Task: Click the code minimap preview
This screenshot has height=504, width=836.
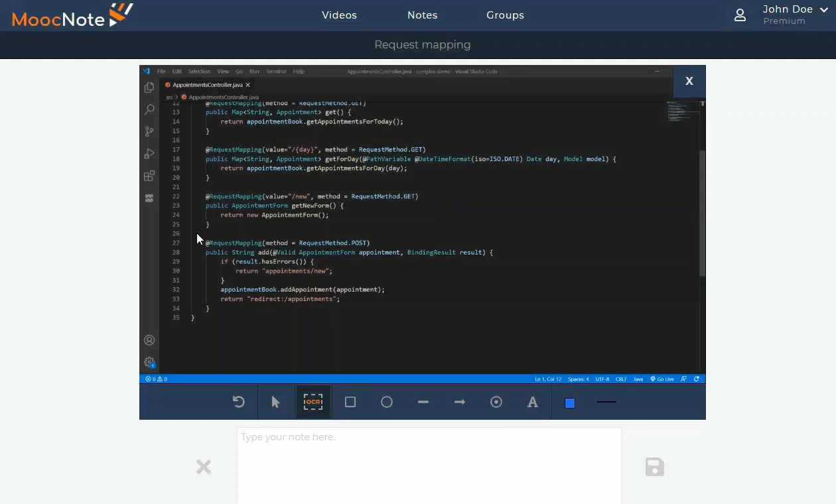Action: tap(683, 111)
